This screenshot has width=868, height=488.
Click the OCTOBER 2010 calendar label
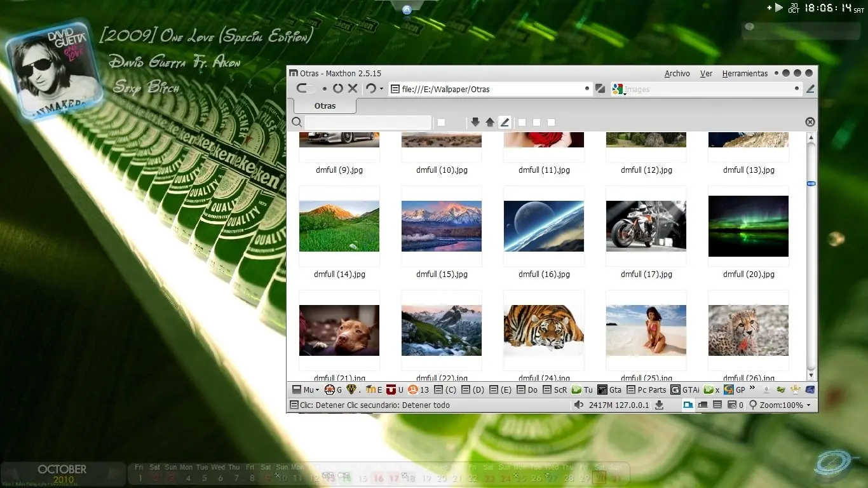tap(63, 473)
